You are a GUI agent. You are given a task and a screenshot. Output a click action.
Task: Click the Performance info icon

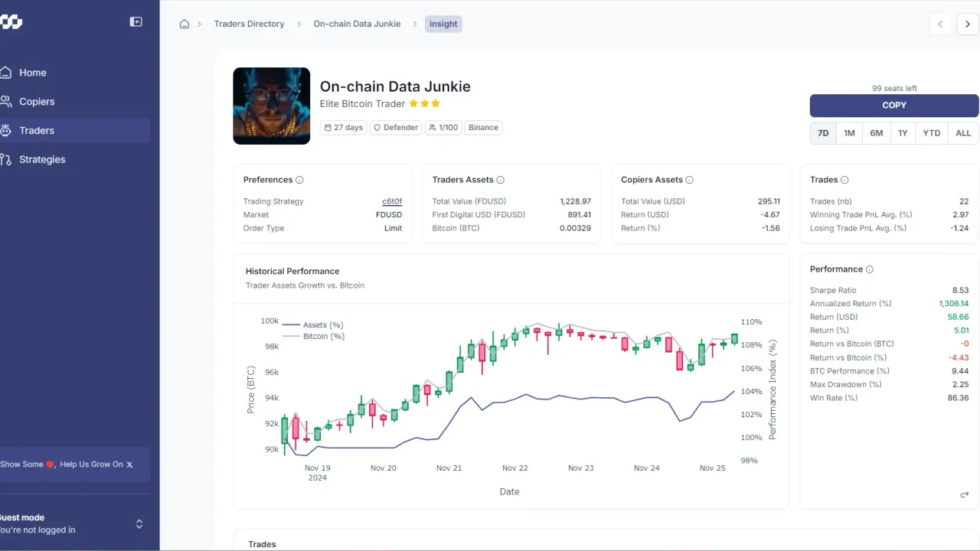[x=869, y=269]
